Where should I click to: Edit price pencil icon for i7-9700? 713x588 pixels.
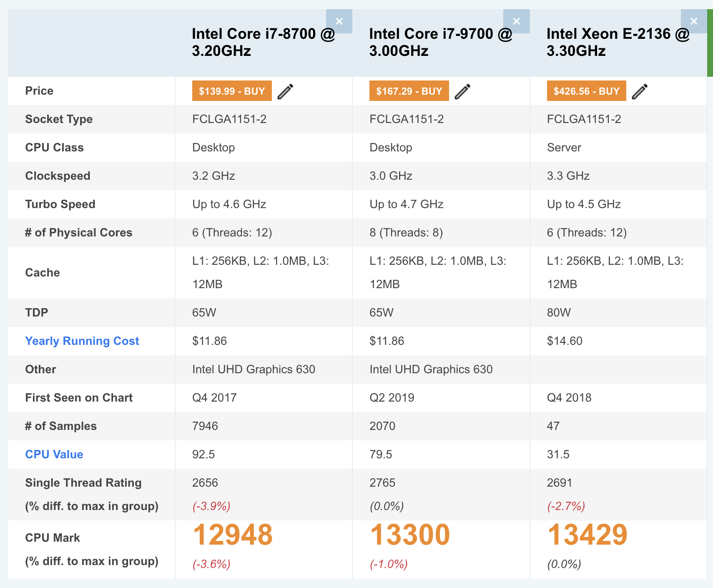(x=462, y=91)
